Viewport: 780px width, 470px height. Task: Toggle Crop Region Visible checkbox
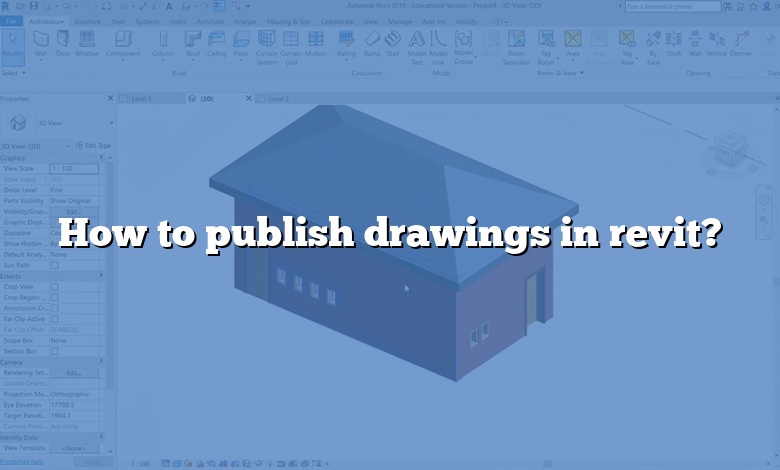click(x=55, y=297)
